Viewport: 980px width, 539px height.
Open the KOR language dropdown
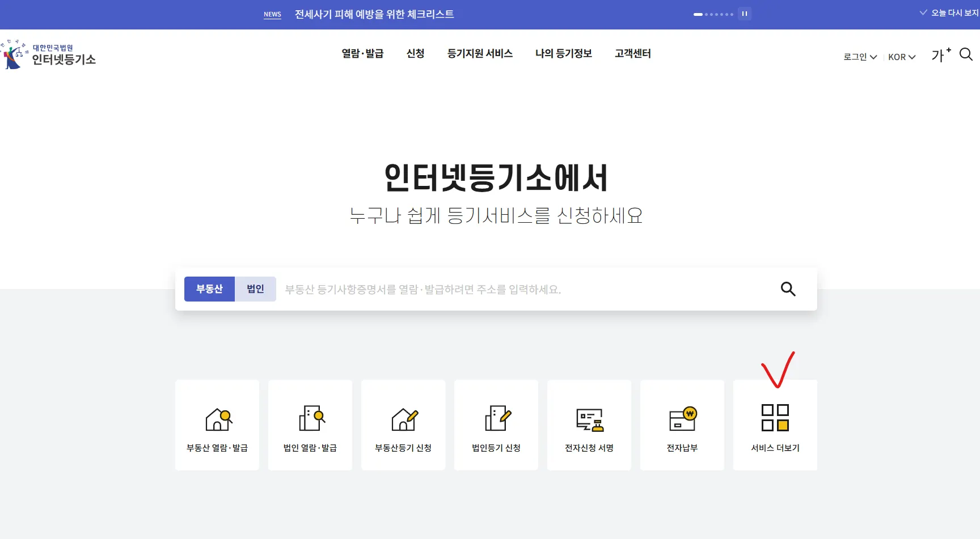(x=902, y=57)
